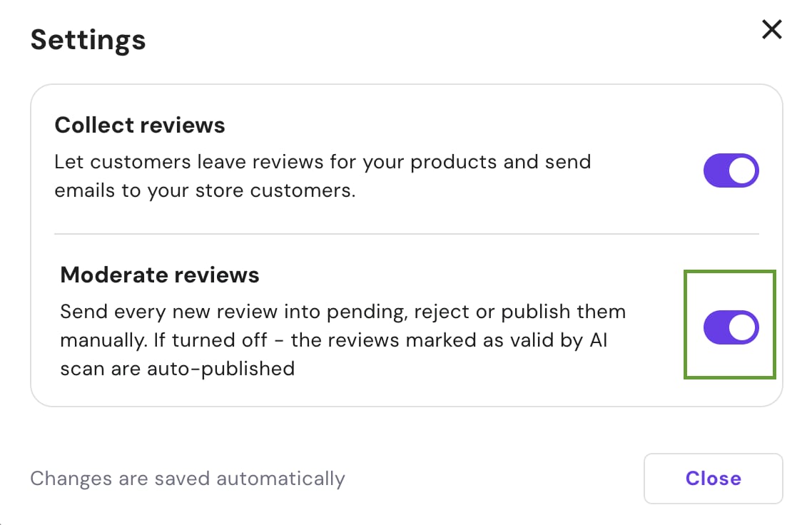The width and height of the screenshot is (812, 525).
Task: Click the "Changes are saved automatically" note
Action: coord(187,478)
